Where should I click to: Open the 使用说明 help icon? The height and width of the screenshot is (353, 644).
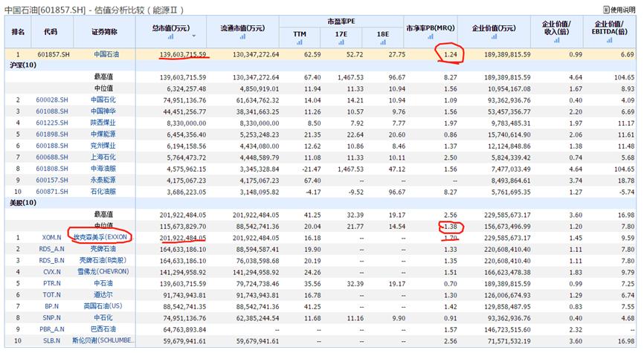tap(606, 9)
